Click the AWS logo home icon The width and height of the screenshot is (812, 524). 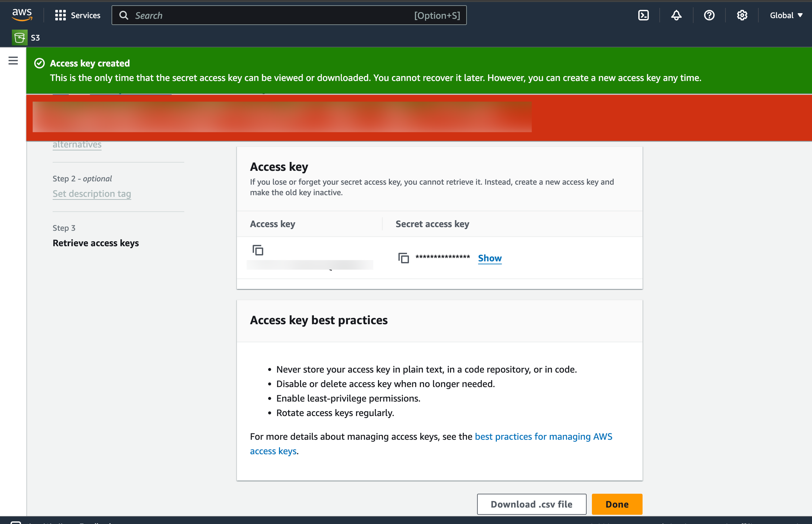[x=22, y=15]
